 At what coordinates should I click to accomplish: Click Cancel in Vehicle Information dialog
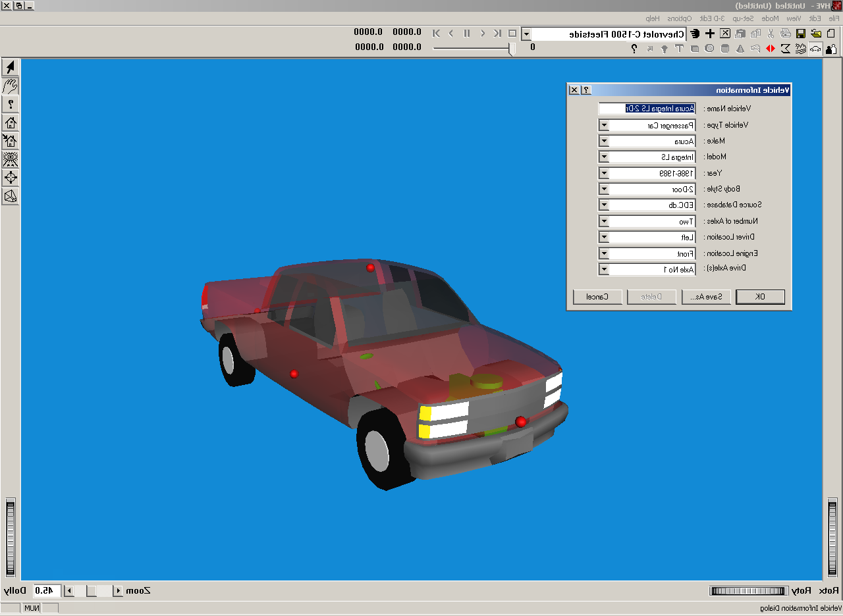[597, 297]
